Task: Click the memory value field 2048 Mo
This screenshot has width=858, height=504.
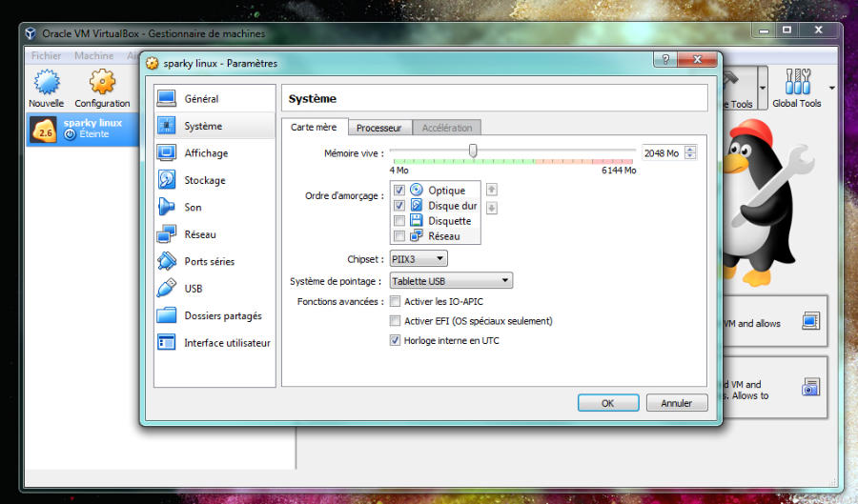Action: [664, 153]
